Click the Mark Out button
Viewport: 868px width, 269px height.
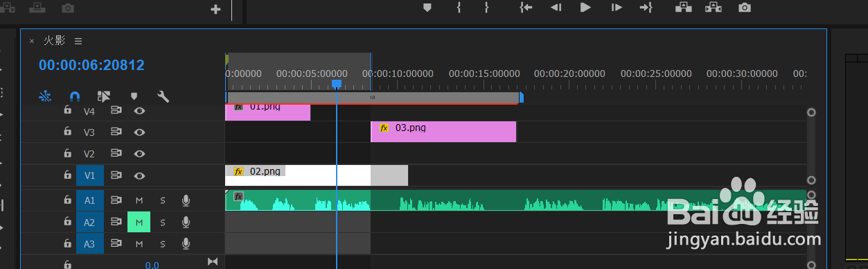487,8
